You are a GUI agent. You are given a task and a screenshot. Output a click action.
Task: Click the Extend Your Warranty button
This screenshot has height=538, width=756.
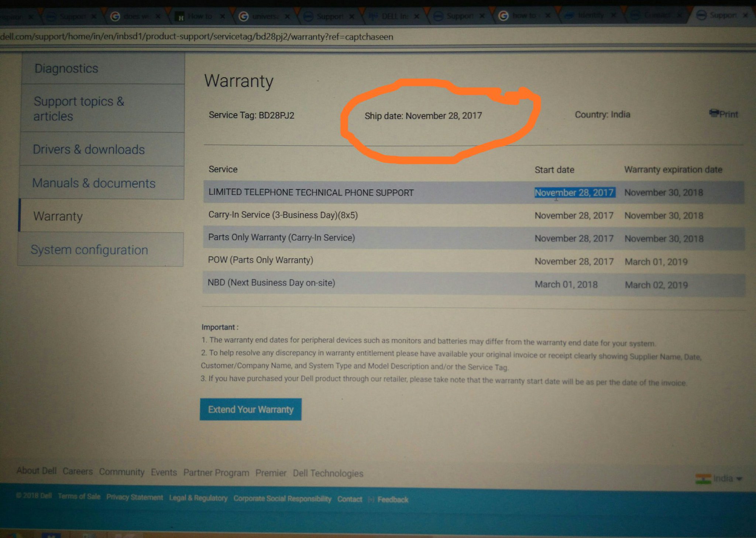click(251, 410)
